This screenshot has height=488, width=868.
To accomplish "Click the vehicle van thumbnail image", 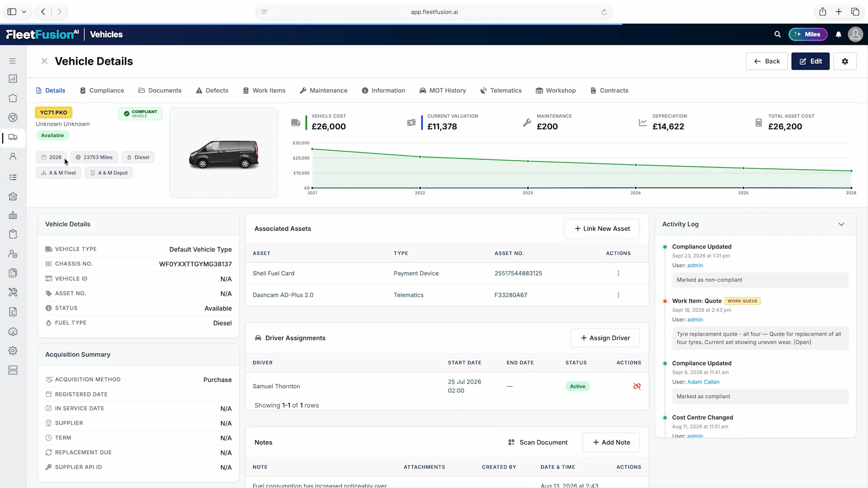I will (x=224, y=153).
